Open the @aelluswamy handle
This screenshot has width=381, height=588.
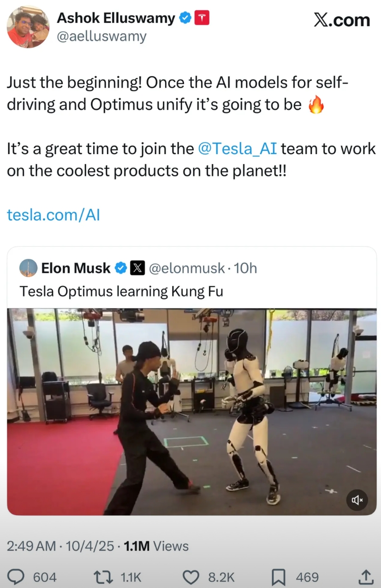click(101, 36)
